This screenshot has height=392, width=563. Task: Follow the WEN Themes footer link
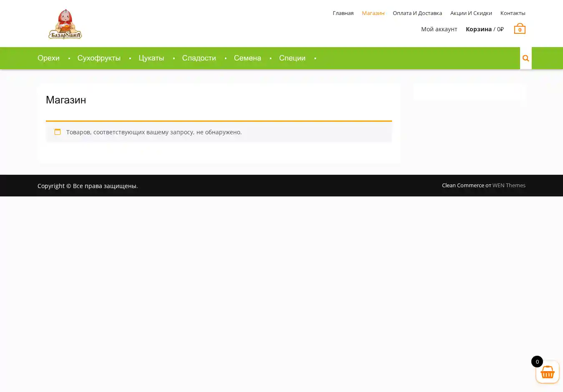pos(509,186)
